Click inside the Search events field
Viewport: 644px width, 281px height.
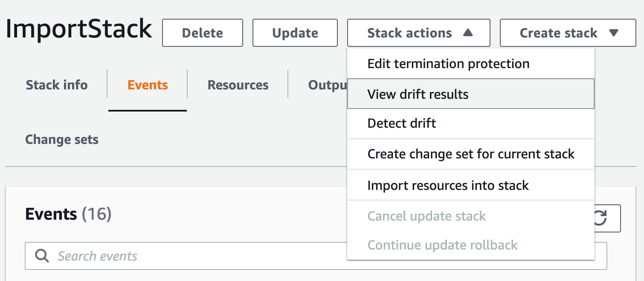(x=171, y=256)
